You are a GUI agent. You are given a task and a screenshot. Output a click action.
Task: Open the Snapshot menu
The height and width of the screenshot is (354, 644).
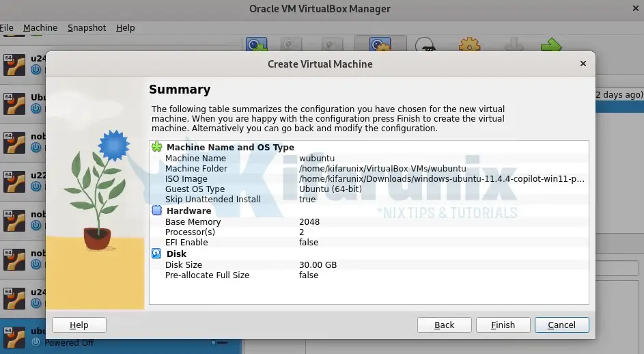coord(87,27)
